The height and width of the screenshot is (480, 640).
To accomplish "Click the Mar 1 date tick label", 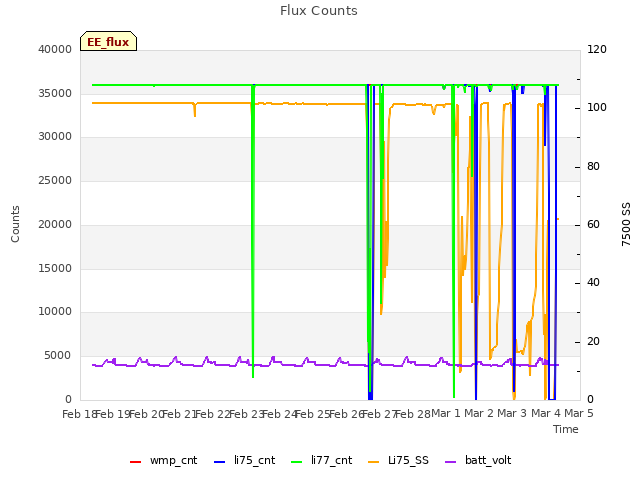I will click(446, 414).
